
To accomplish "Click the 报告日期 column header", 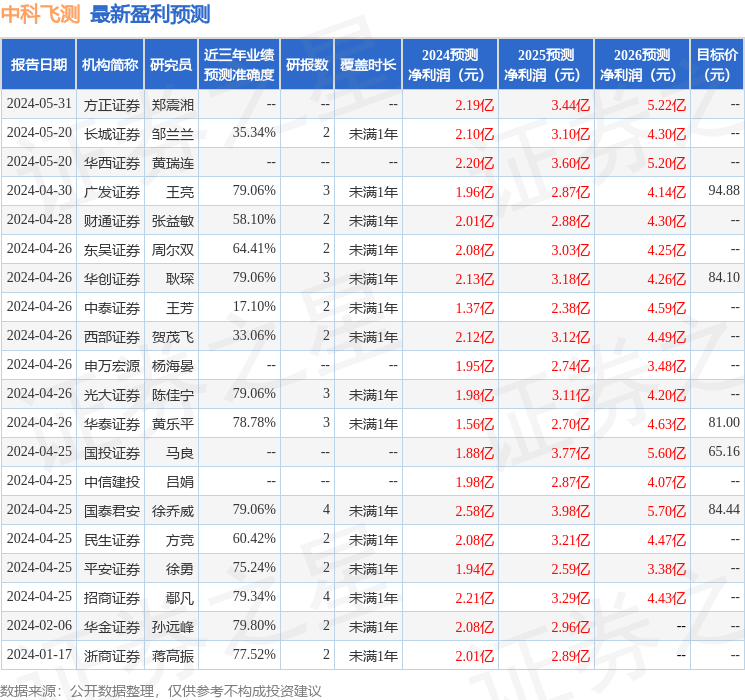I will (38, 64).
